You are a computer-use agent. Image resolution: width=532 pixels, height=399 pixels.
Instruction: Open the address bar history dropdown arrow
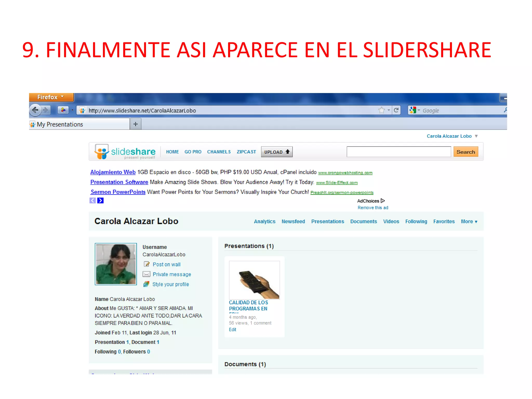[x=389, y=110]
